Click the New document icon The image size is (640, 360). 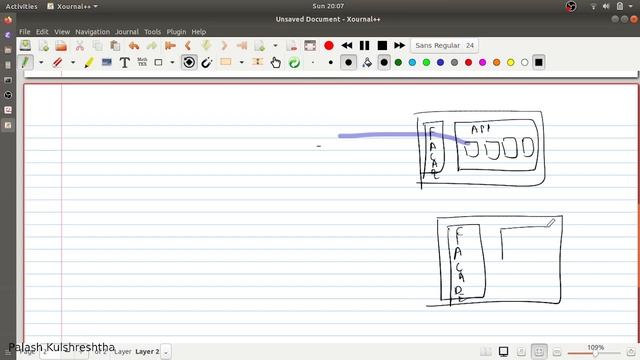click(x=43, y=45)
